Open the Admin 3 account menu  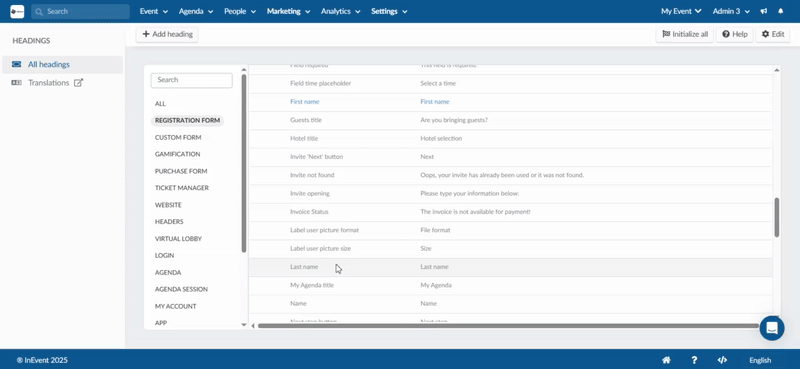(x=731, y=11)
